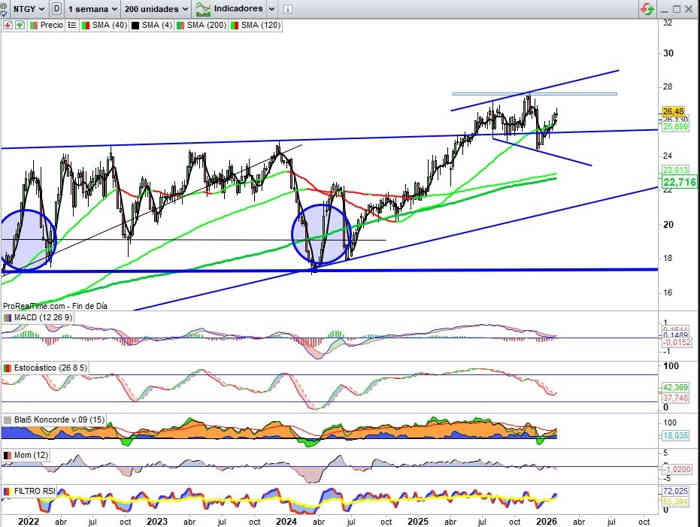Click the list icon next to Precio
700x527 pixels.
(71, 24)
